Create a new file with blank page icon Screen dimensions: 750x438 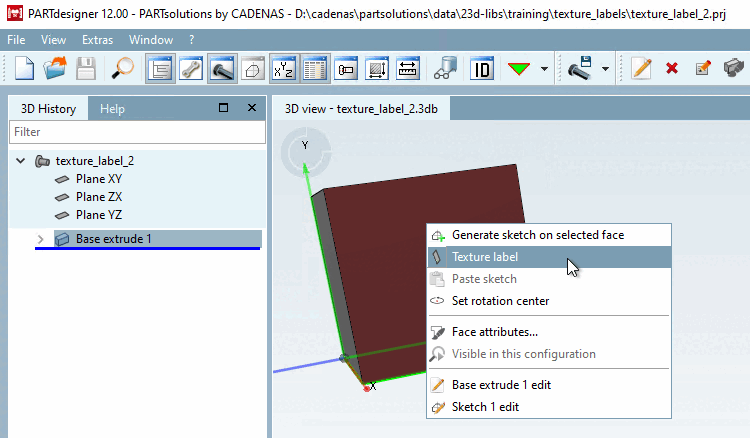click(x=24, y=69)
